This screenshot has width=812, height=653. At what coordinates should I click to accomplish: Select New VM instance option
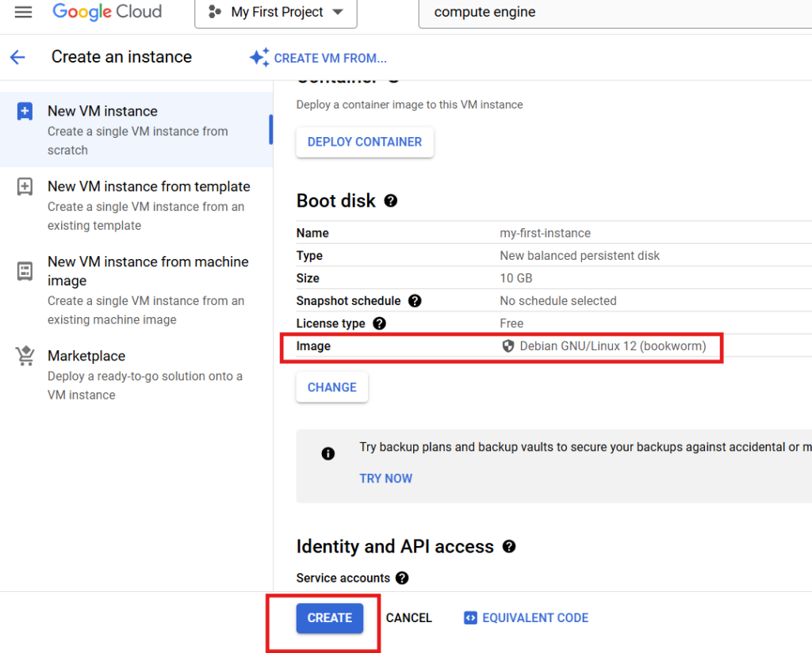pos(102,112)
